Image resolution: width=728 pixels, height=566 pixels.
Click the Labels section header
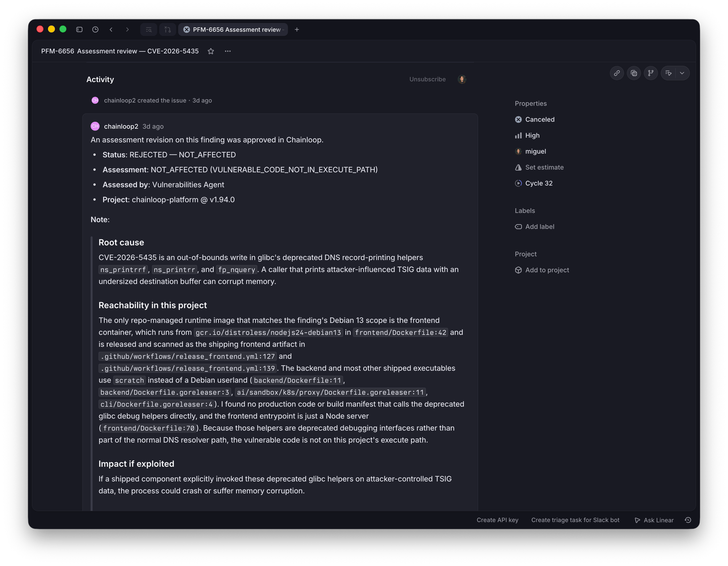(x=525, y=211)
